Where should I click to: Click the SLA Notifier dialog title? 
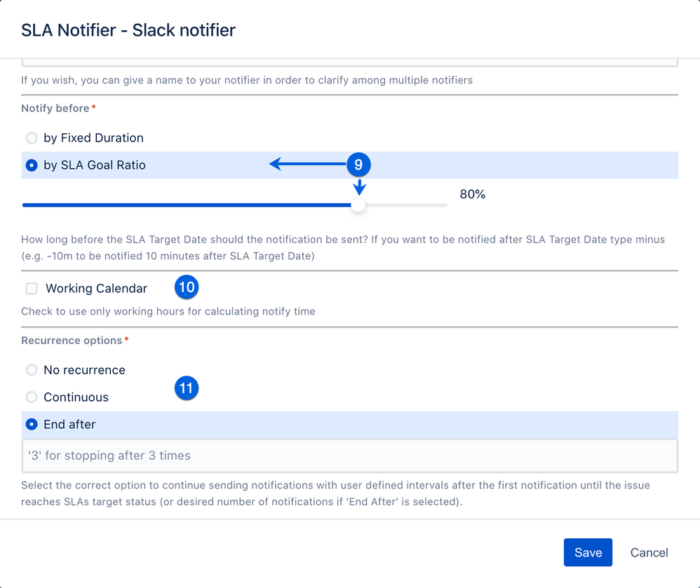click(x=128, y=30)
